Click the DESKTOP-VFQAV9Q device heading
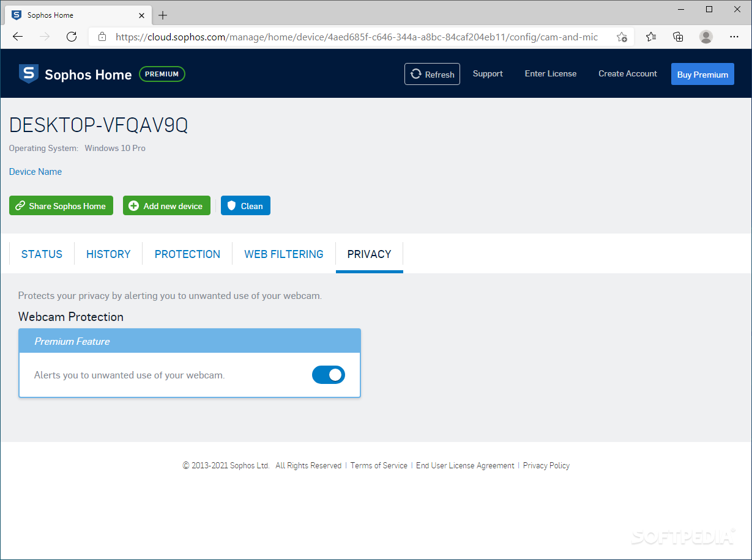752x560 pixels. coord(99,125)
